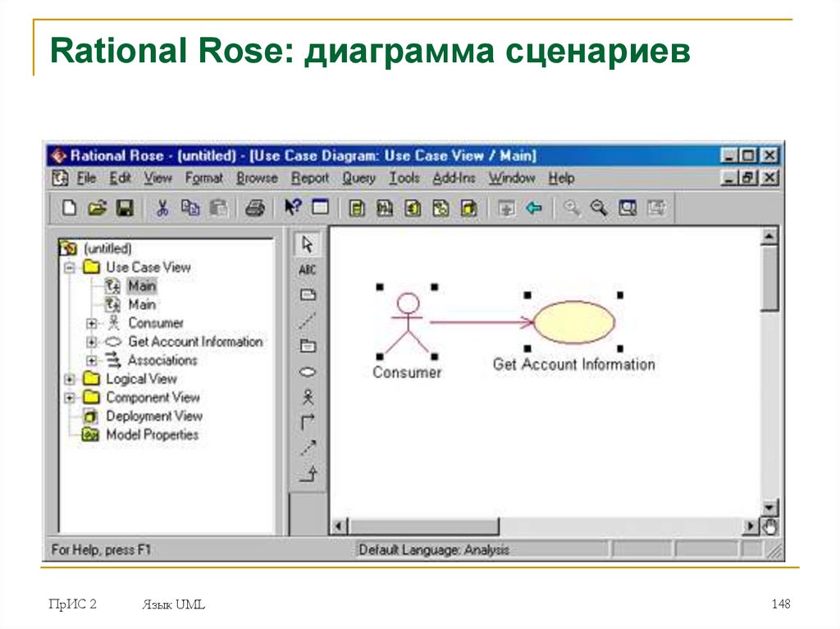Select the Actor stick figure tool
Viewport: 840px width, 629px height.
(308, 397)
